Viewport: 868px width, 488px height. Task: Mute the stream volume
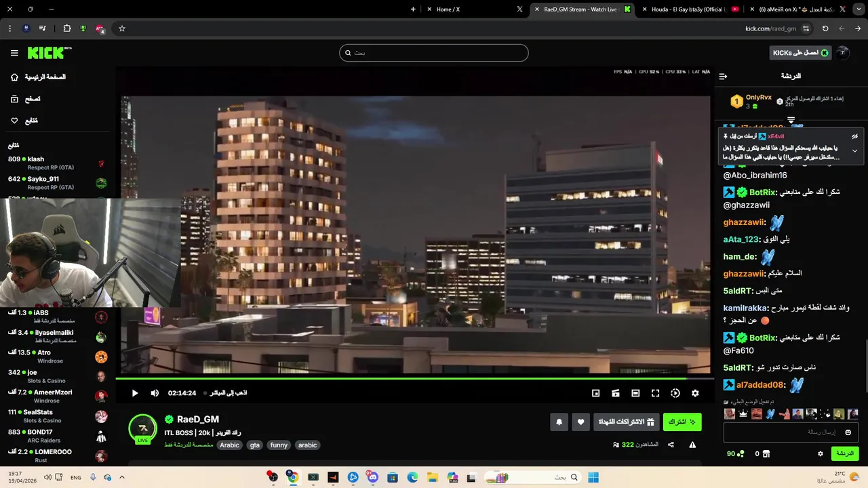[155, 393]
